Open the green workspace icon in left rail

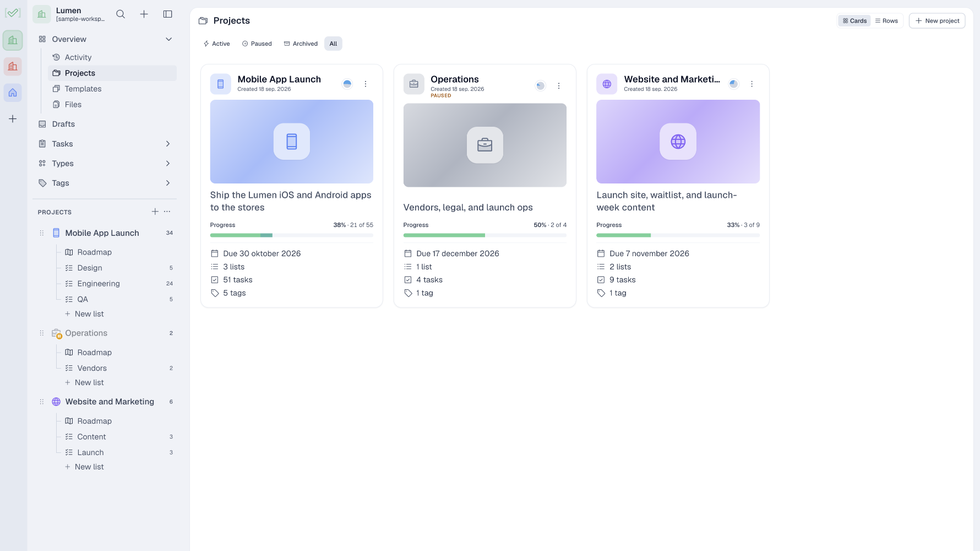[x=13, y=40]
